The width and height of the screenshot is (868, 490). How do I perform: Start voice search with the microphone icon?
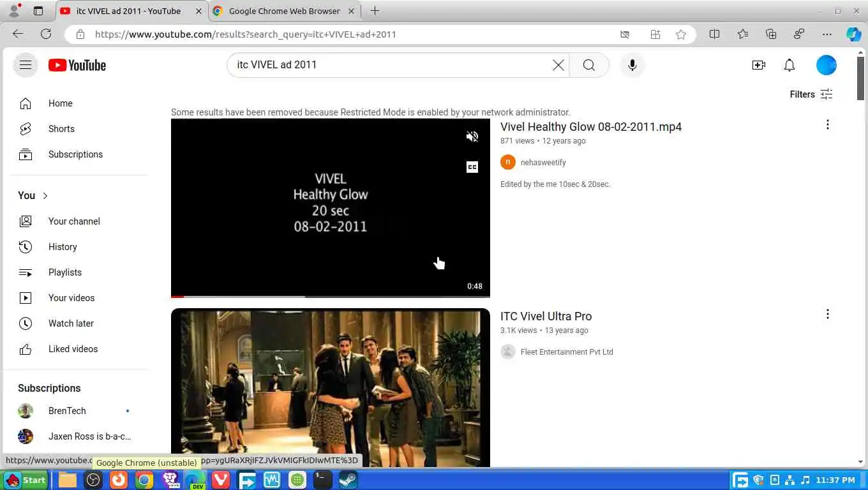[632, 65]
